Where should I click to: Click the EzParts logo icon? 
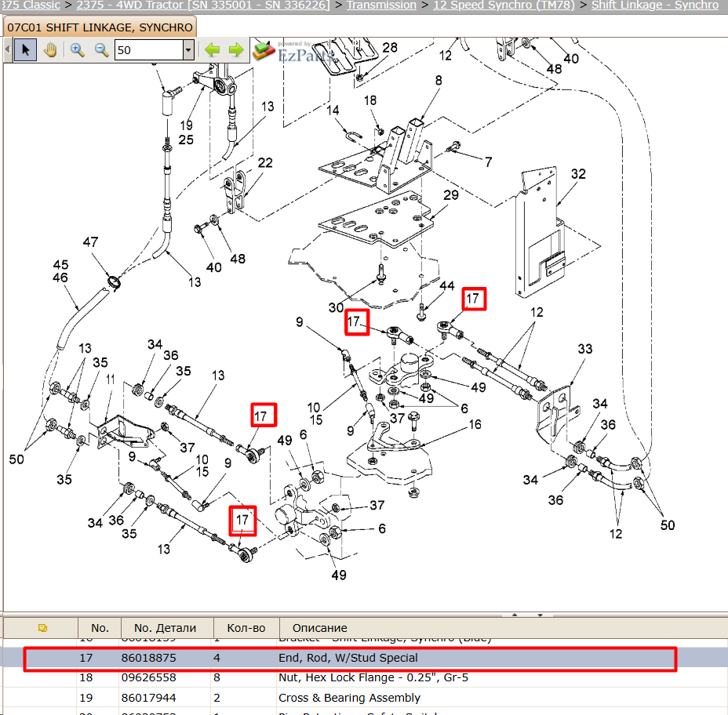264,51
